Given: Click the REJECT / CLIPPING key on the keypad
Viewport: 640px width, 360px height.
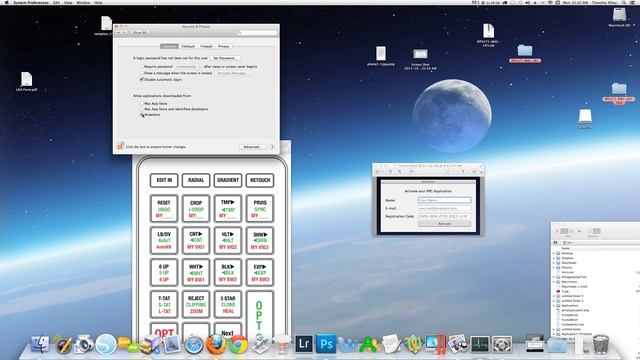Looking at the screenshot, I should coord(196,304).
